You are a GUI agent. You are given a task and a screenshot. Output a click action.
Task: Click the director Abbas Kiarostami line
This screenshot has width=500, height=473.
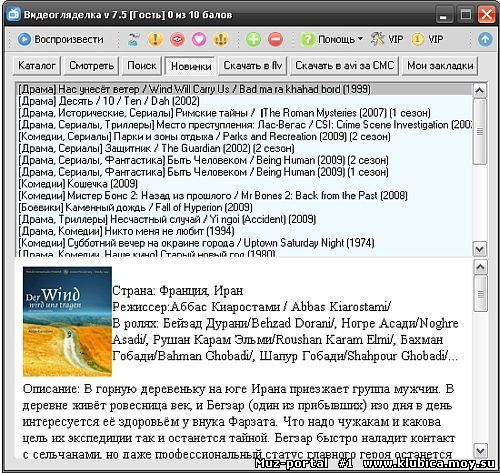252,307
